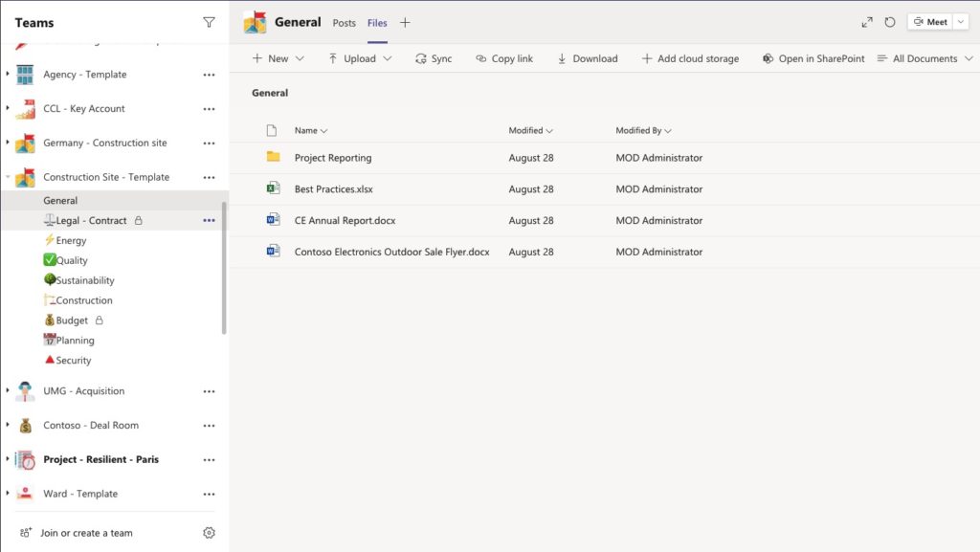
Task: Open the Construction channel
Action: click(x=78, y=300)
